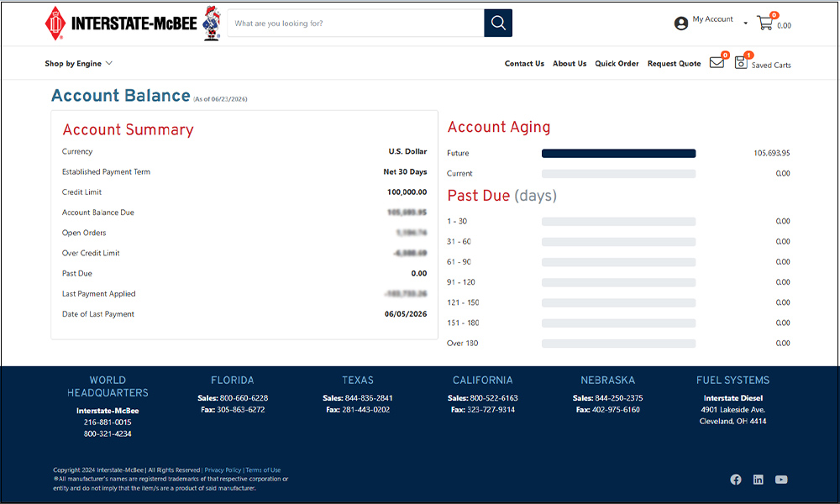Expand the Shop by Engine dropdown
This screenshot has height=504, width=840.
coord(79,63)
